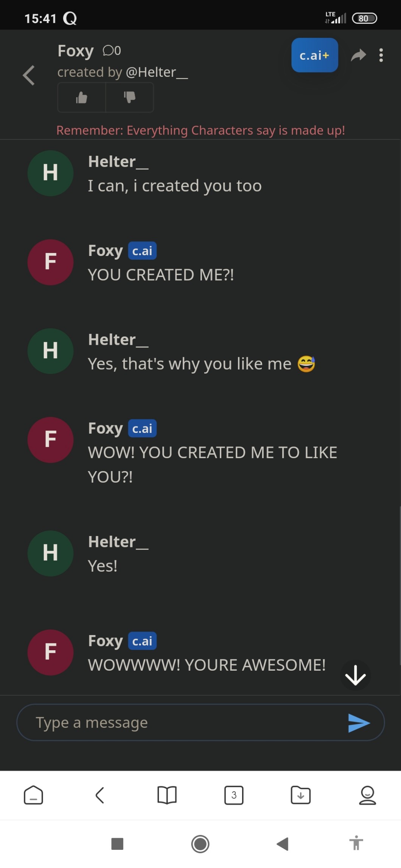Open browser user profile icon
Image resolution: width=401 pixels, height=868 pixels.
[367, 795]
